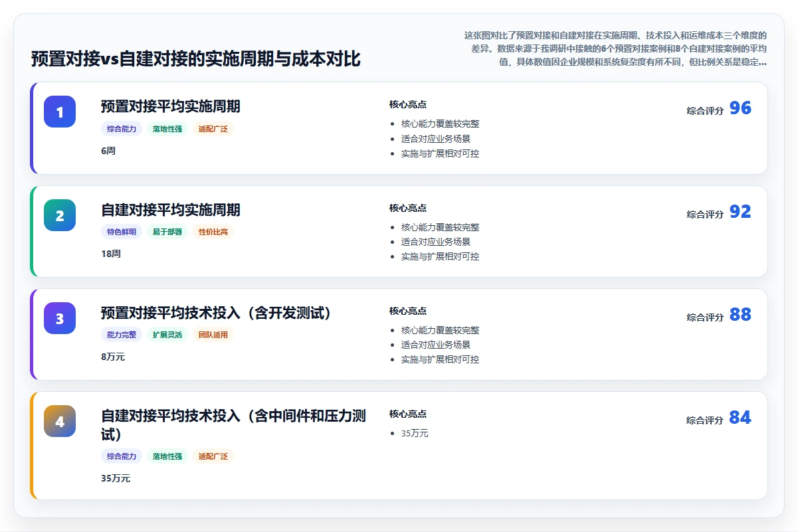Click 核心能力覆盖较完整 bullet in card 1

(x=440, y=124)
